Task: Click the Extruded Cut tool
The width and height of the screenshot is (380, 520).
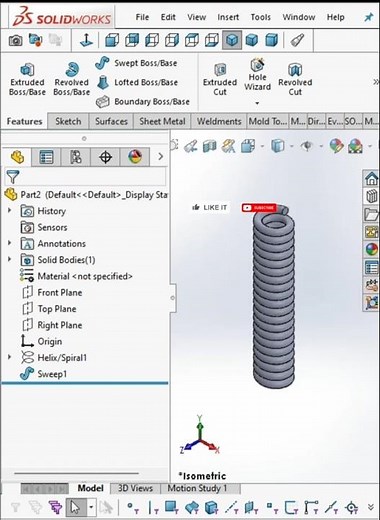Action: [220, 80]
